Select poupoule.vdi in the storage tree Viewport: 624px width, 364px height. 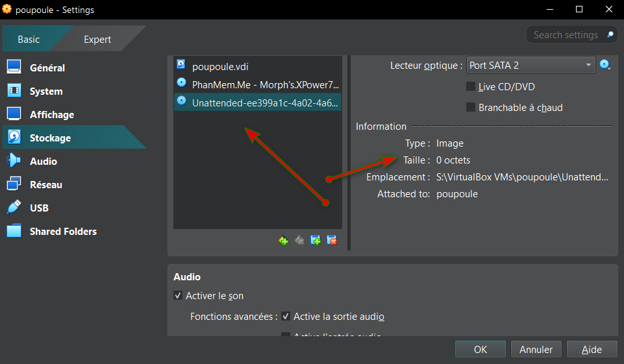pyautogui.click(x=220, y=67)
